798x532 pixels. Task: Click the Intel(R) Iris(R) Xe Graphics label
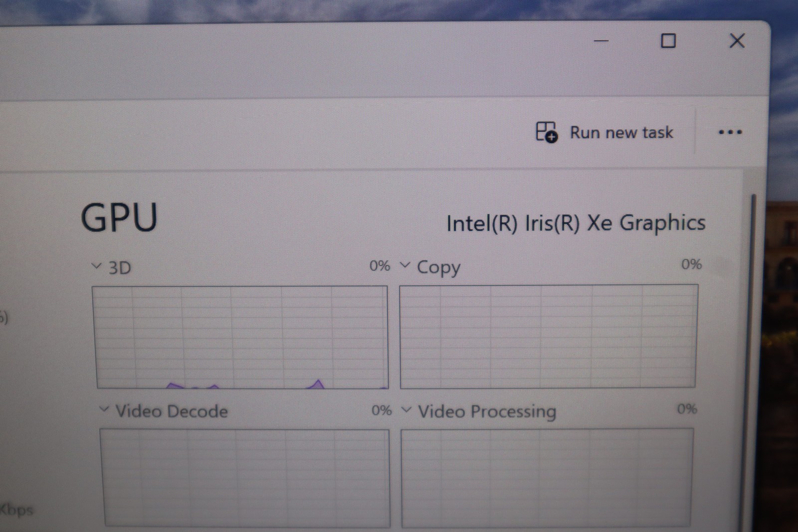(576, 223)
